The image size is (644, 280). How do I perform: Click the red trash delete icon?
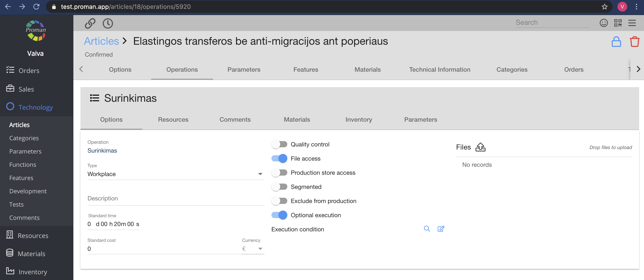(x=634, y=42)
